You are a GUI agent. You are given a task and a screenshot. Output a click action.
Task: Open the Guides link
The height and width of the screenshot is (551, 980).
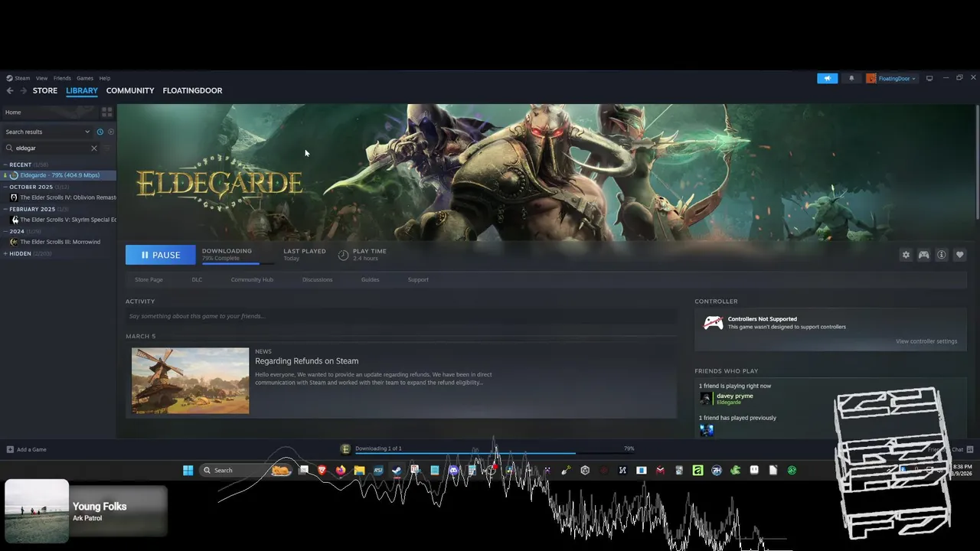[370, 279]
